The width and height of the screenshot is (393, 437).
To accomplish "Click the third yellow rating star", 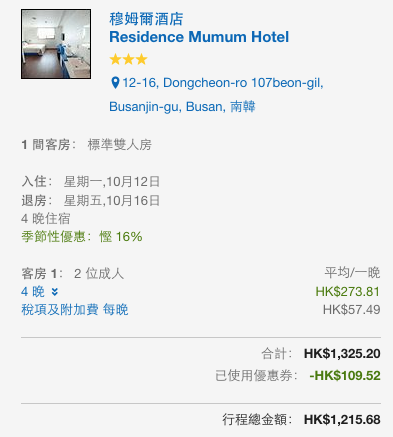I will (x=142, y=60).
